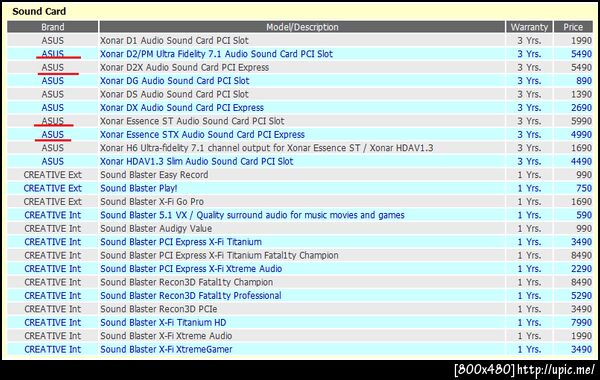
Task: Select Sound Blaster Recon3D Fatal1ty Champion
Action: [x=186, y=282]
